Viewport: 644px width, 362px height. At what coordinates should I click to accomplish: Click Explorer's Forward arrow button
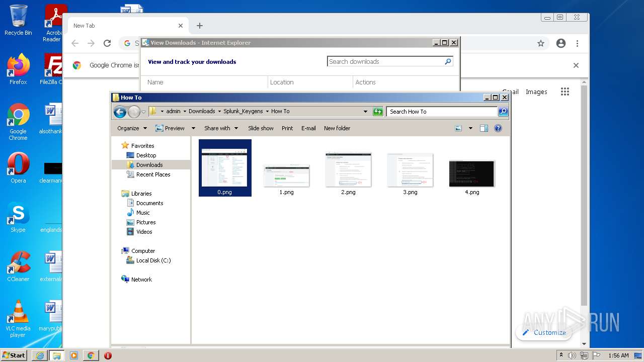[x=134, y=112]
